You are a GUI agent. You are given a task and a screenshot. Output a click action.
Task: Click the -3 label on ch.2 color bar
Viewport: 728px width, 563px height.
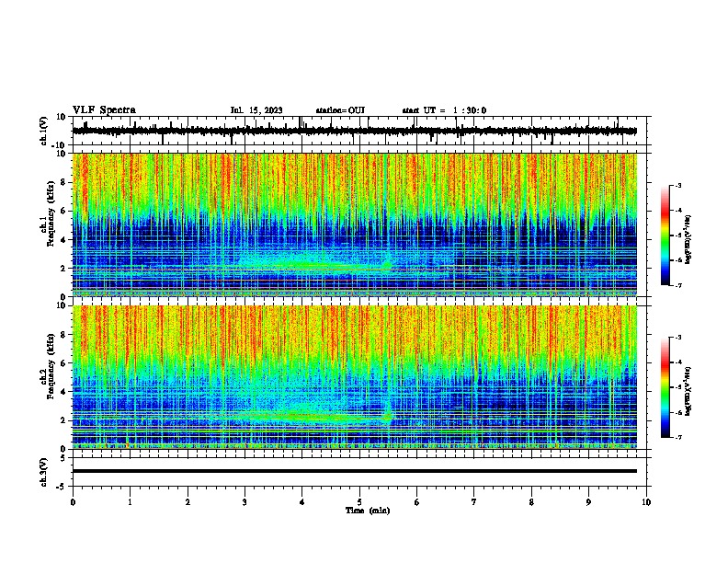(x=677, y=338)
